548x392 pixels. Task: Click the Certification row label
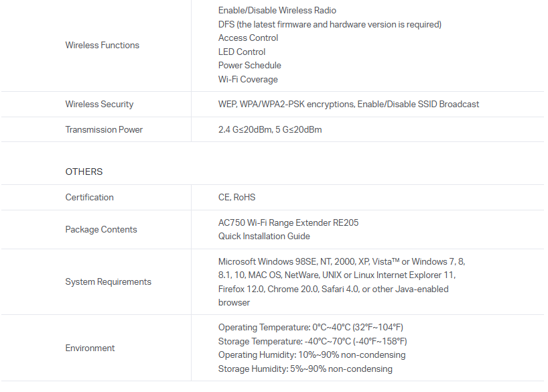(89, 197)
